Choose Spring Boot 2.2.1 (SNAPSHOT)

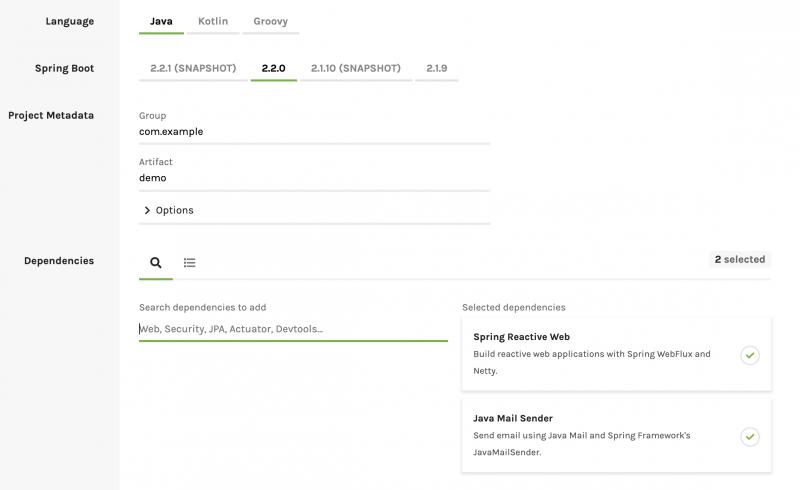pyautogui.click(x=193, y=68)
